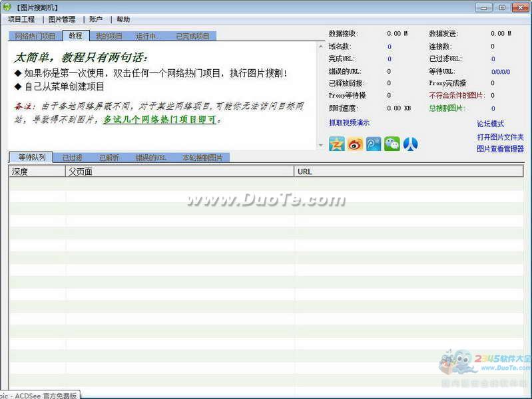Viewport: 532px width, 399px height.
Task: Click the Qzone star share icon
Action: pos(337,144)
